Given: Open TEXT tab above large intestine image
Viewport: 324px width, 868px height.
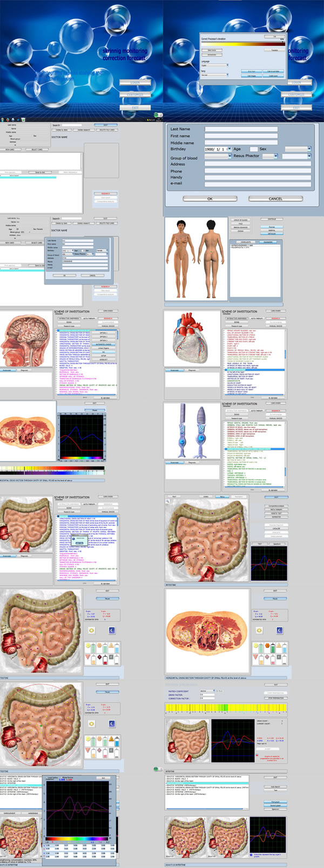Looking at the screenshot, I should point(174,497).
